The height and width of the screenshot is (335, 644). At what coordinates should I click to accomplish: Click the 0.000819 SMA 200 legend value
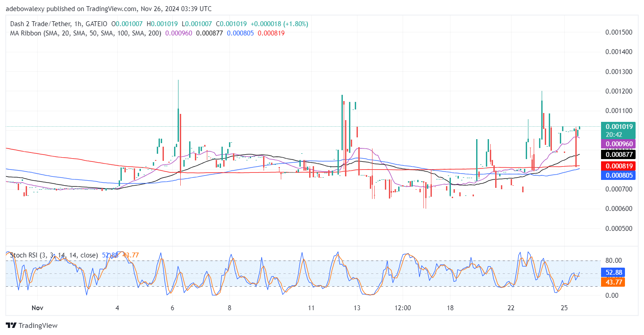coord(271,33)
